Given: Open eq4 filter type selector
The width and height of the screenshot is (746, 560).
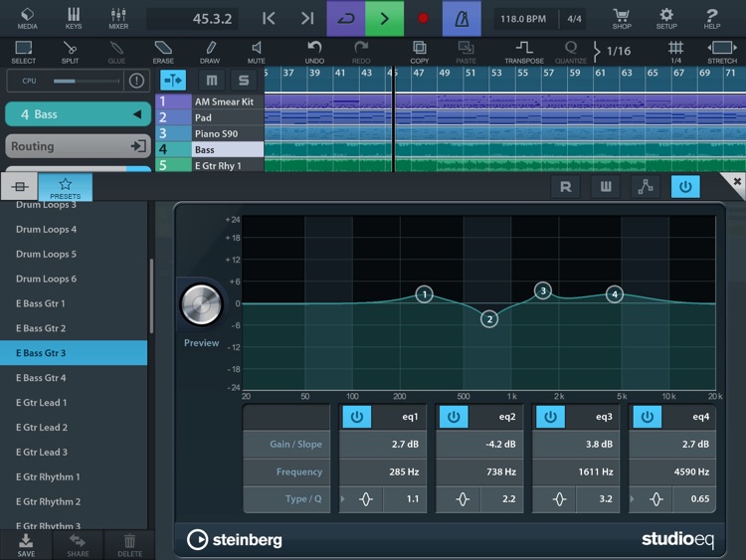Looking at the screenshot, I should pos(656,499).
